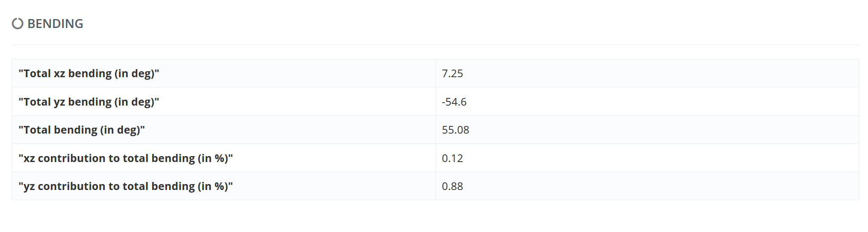Click the BENDING section heading

55,24
